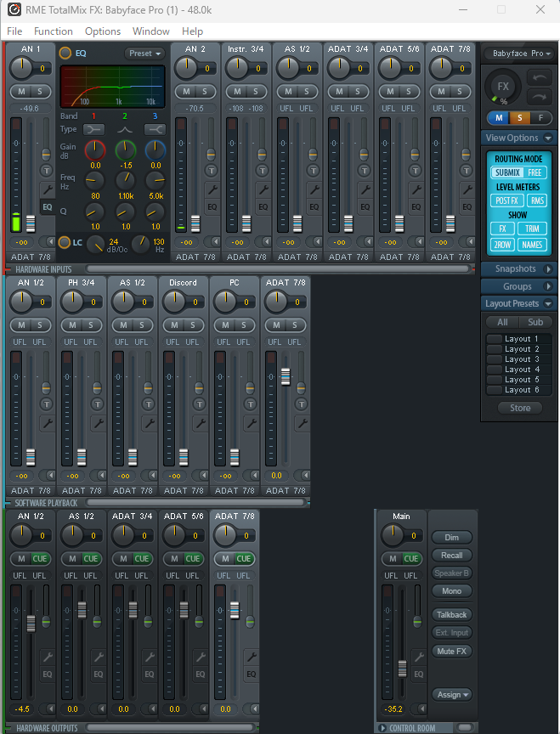Open the EQ panel on ADAT 5/6 input channel
560x734 pixels.
416,206
